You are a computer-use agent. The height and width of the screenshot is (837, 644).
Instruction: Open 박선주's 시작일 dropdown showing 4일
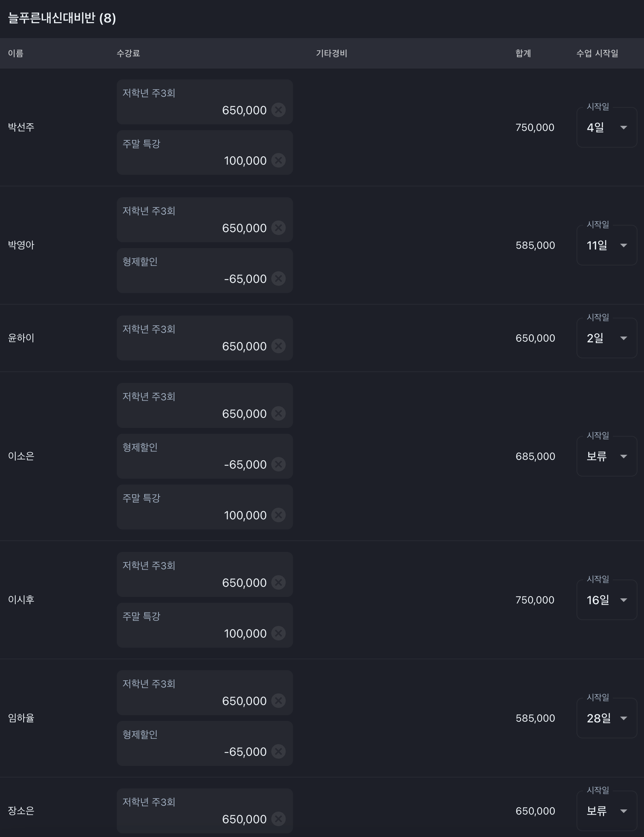click(x=607, y=127)
